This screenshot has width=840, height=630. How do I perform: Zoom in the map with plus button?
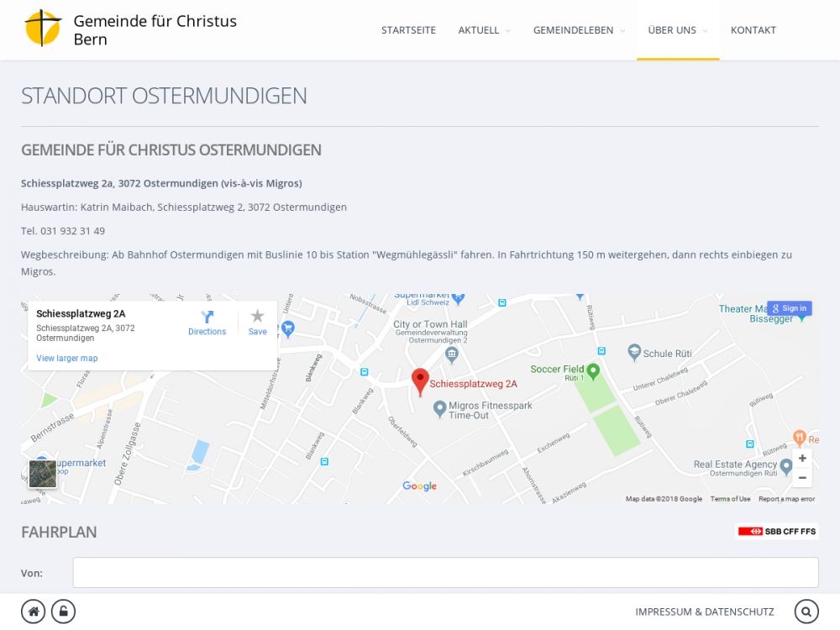pos(802,459)
